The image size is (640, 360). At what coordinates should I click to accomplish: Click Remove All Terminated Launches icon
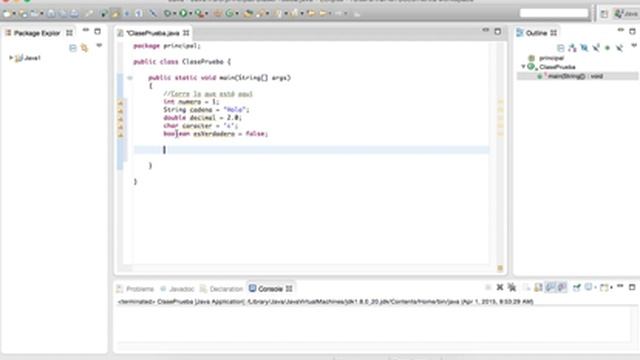(x=511, y=288)
